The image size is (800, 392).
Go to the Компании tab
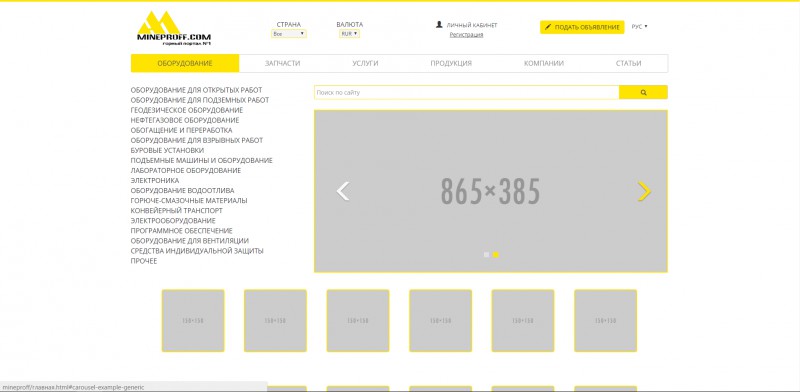pyautogui.click(x=544, y=63)
